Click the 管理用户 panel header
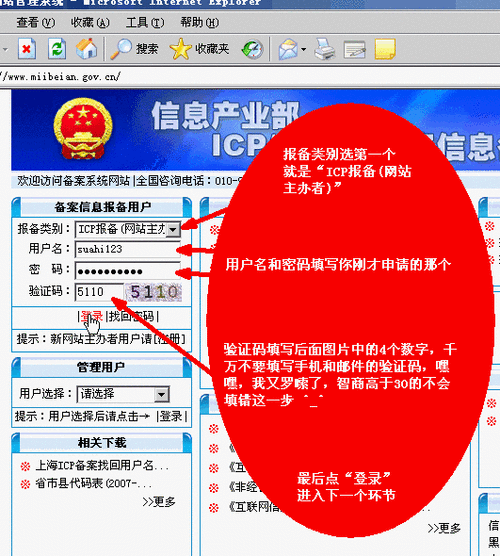This screenshot has height=556, width=500. [x=102, y=367]
